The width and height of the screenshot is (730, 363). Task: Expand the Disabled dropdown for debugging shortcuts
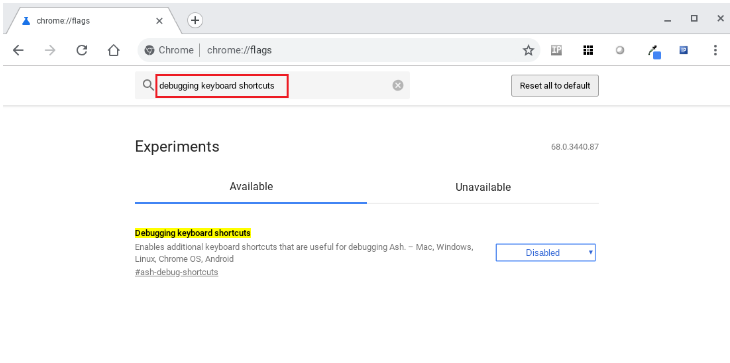[x=546, y=253]
